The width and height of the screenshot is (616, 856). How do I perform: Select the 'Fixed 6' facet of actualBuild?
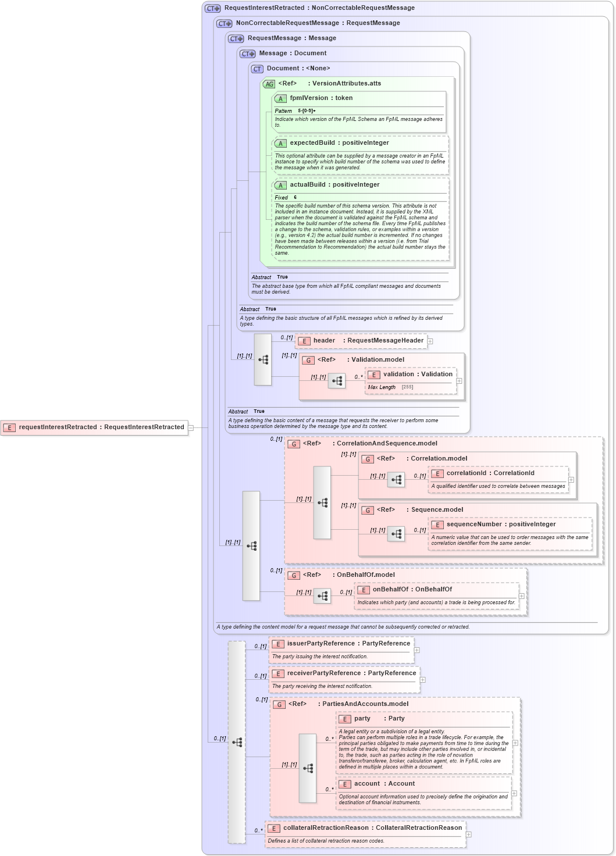point(286,198)
